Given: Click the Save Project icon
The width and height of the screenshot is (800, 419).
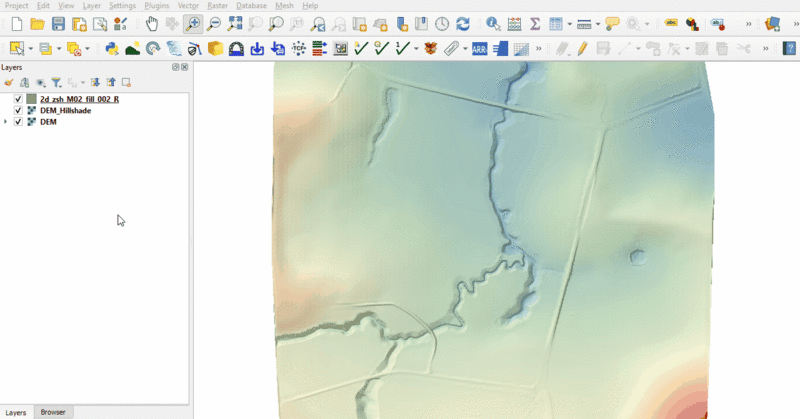Looking at the screenshot, I should pyautogui.click(x=58, y=23).
